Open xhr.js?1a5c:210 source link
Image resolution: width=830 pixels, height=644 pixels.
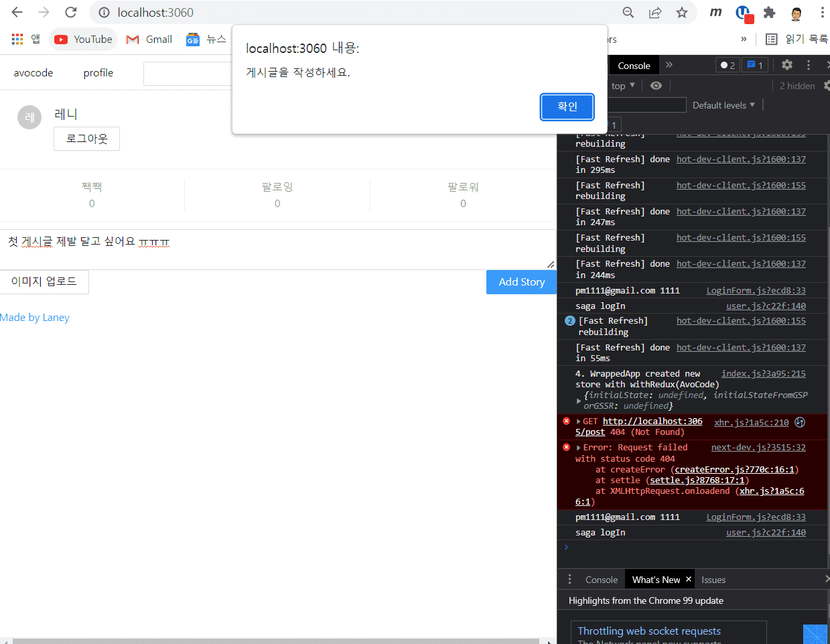[751, 422]
